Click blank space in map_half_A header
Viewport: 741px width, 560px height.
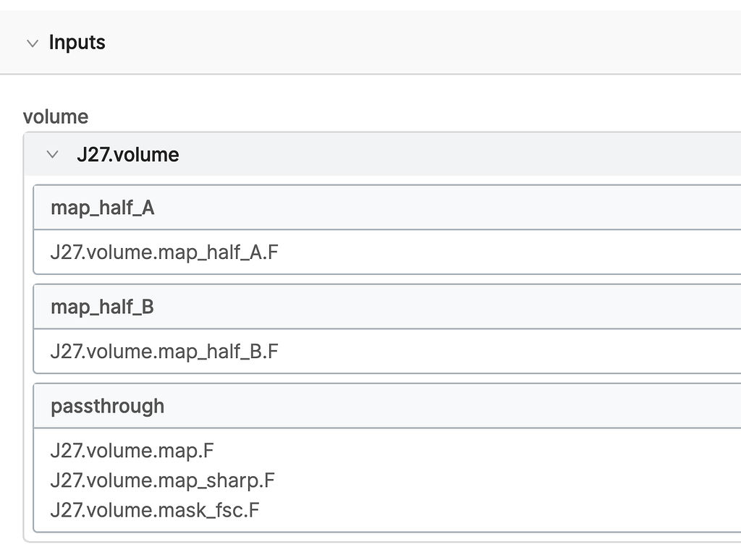pyautogui.click(x=449, y=208)
